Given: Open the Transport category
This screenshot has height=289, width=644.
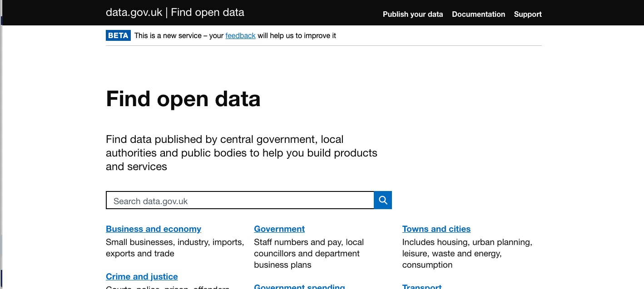Looking at the screenshot, I should 421,287.
